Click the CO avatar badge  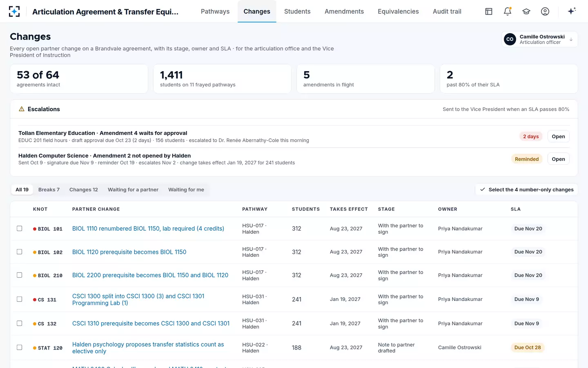[x=510, y=39]
